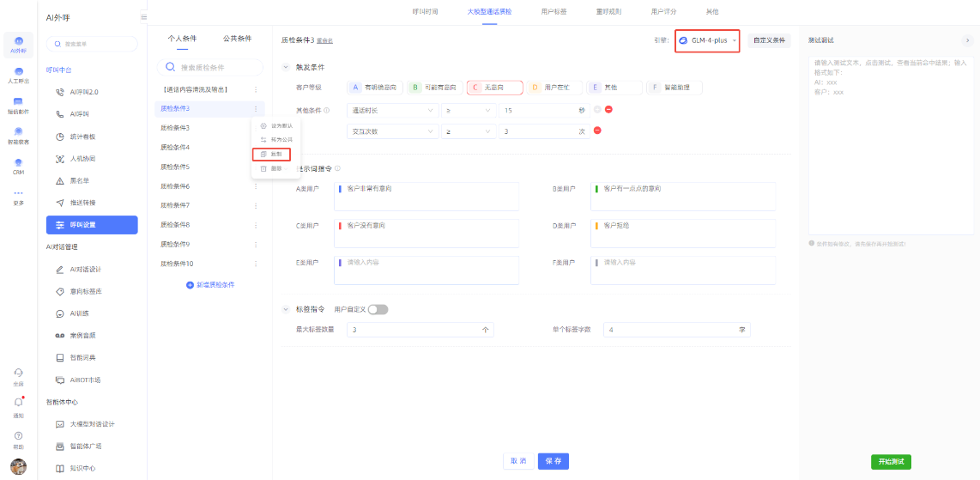Click the 保存 button

click(553, 461)
